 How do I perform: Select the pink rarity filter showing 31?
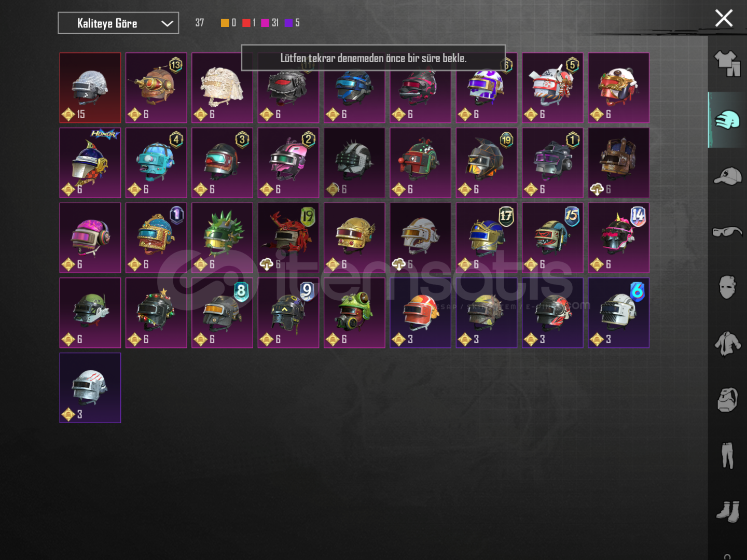click(270, 23)
